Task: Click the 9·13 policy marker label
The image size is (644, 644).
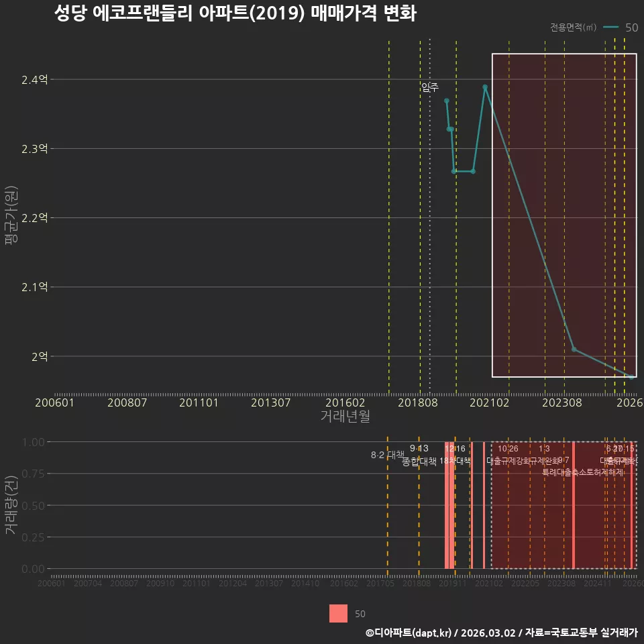Action: (419, 448)
